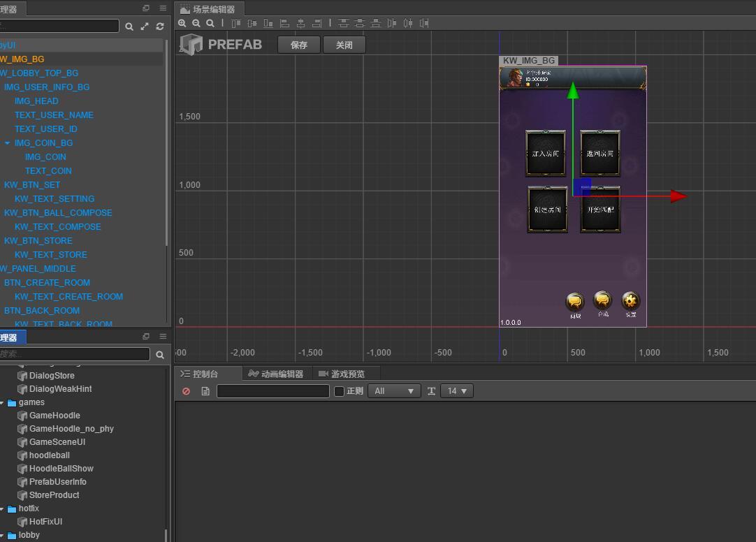This screenshot has height=542, width=756.
Task: Click the last distribute icon in scene toolbar
Action: pos(424,23)
